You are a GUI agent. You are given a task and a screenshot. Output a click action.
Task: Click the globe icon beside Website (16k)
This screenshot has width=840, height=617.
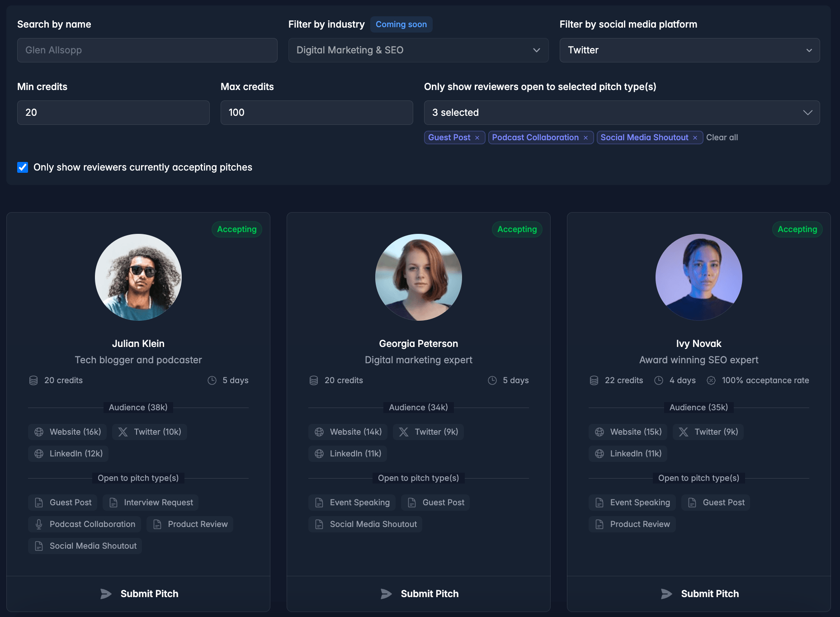click(39, 432)
